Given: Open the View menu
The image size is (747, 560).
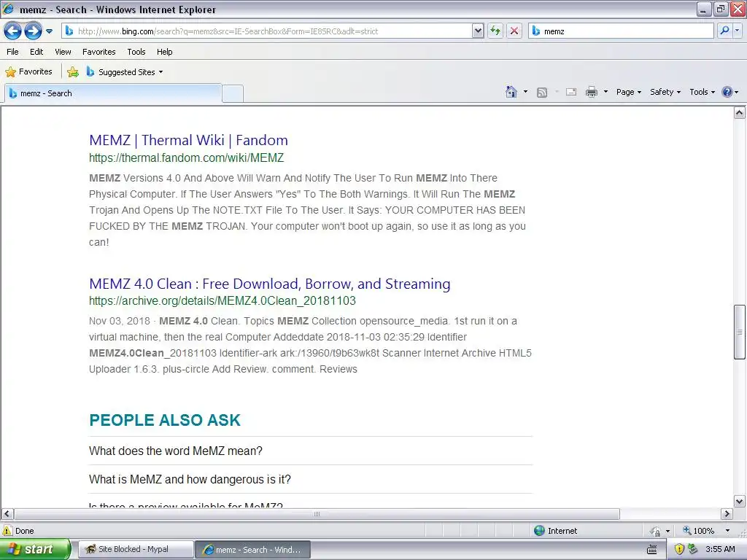Looking at the screenshot, I should [63, 52].
